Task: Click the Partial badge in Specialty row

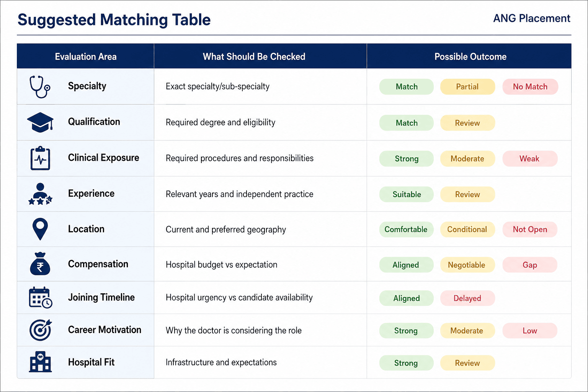Action: pyautogui.click(x=467, y=87)
